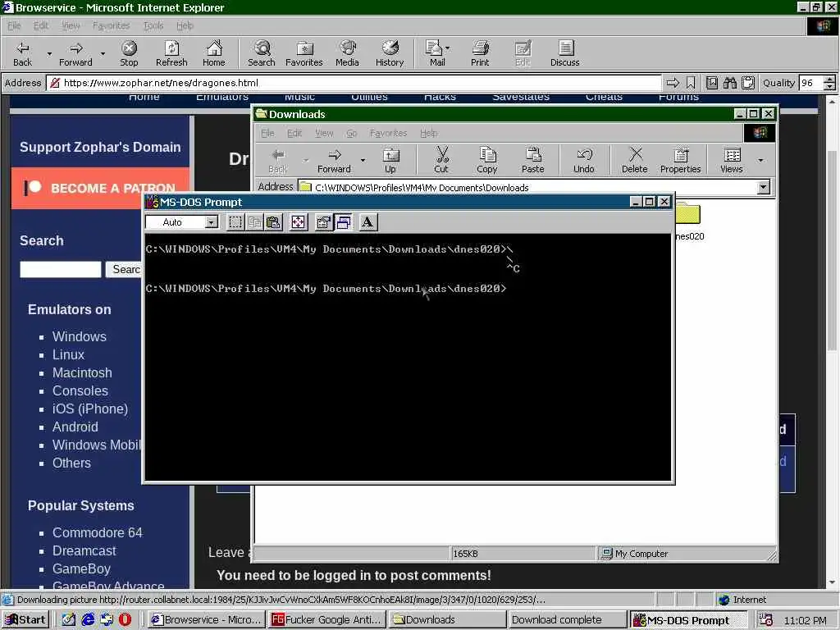Toggle the Background icon in MS-DOS Prompt toolbar
The width and height of the screenshot is (840, 630).
click(x=344, y=222)
